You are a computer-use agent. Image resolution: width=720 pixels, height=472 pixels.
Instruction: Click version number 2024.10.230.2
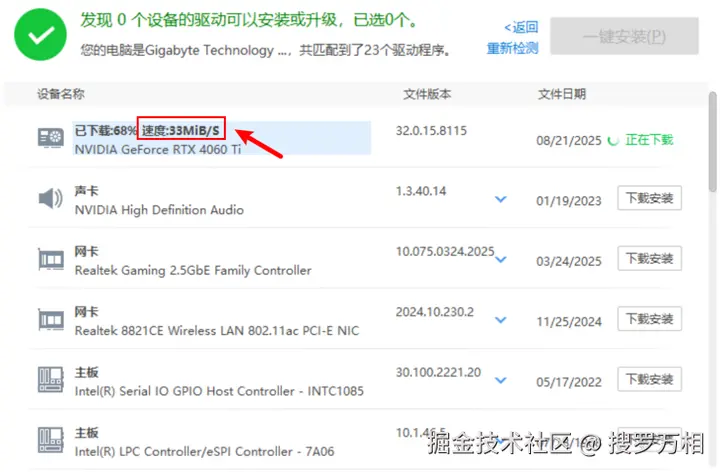(435, 312)
